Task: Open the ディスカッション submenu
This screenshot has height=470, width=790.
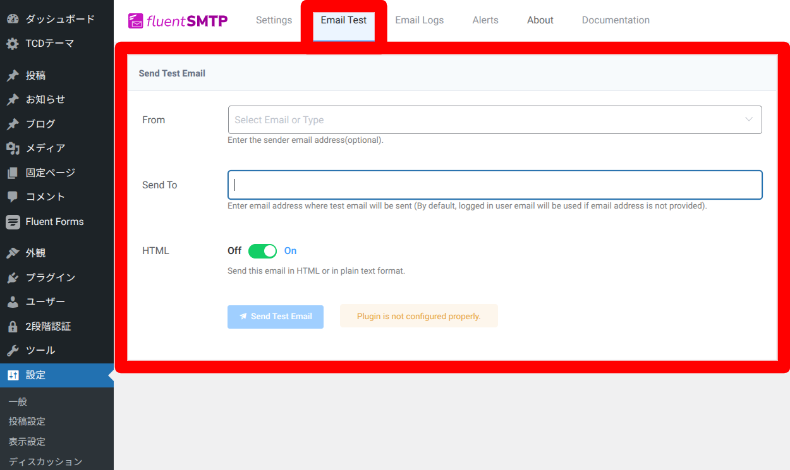Action: 45,462
